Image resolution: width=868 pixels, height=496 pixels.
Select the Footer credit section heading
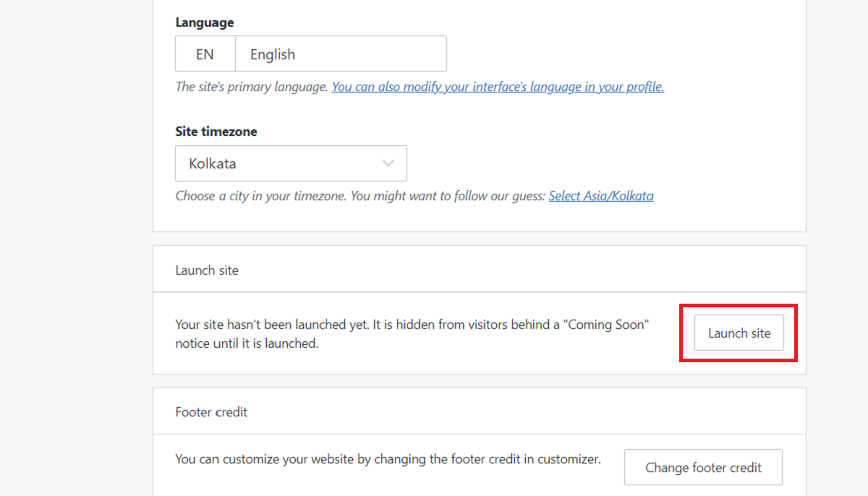pos(211,412)
